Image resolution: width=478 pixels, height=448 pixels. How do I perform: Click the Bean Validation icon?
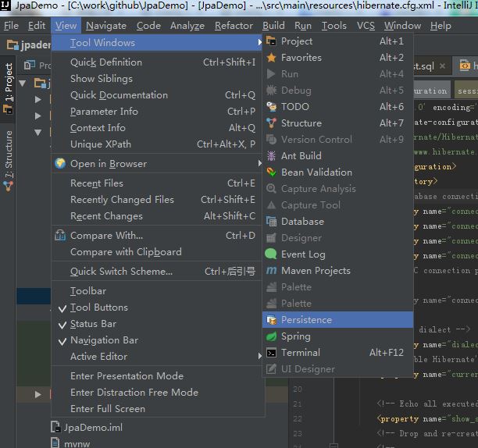(x=271, y=172)
